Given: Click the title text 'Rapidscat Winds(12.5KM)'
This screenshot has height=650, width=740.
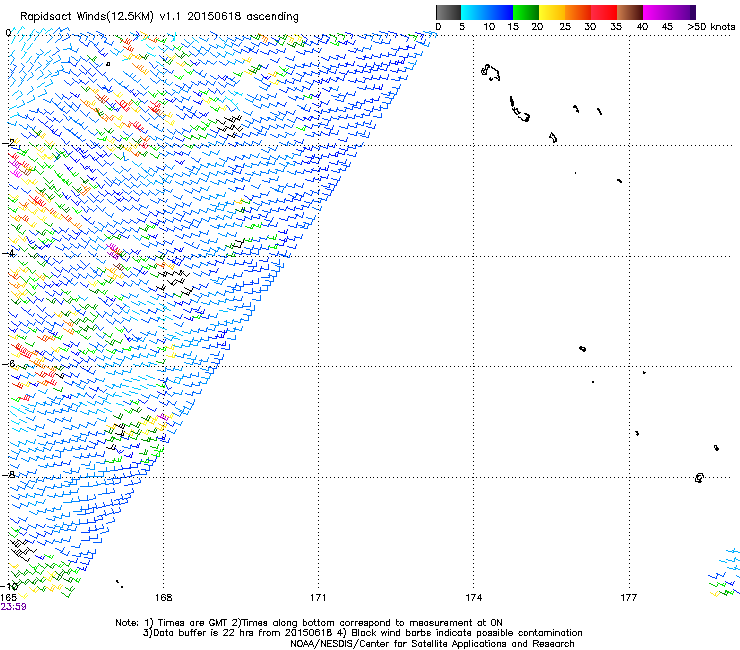Looking at the screenshot, I should pos(86,17).
